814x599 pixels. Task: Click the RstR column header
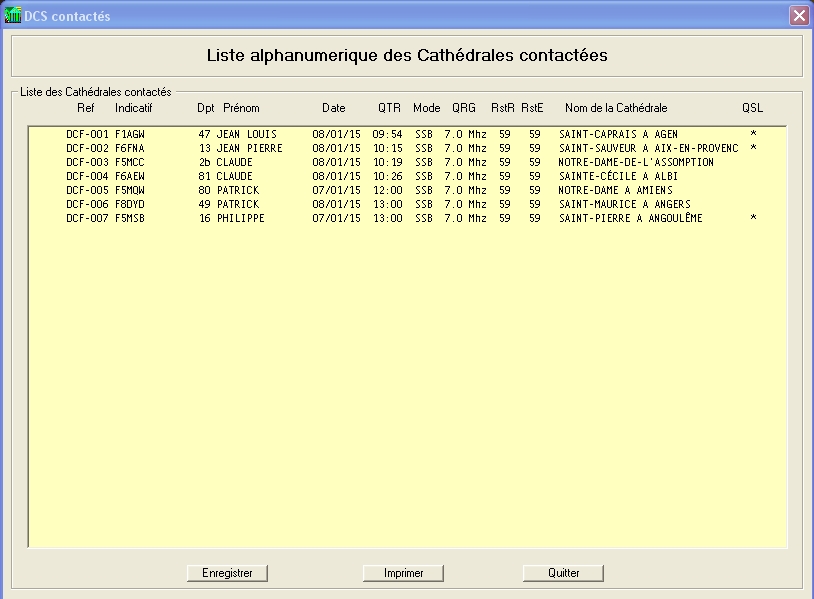point(503,108)
